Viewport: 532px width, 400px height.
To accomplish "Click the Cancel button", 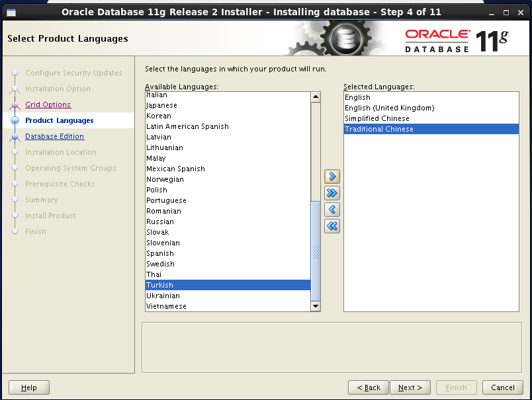I will click(504, 387).
